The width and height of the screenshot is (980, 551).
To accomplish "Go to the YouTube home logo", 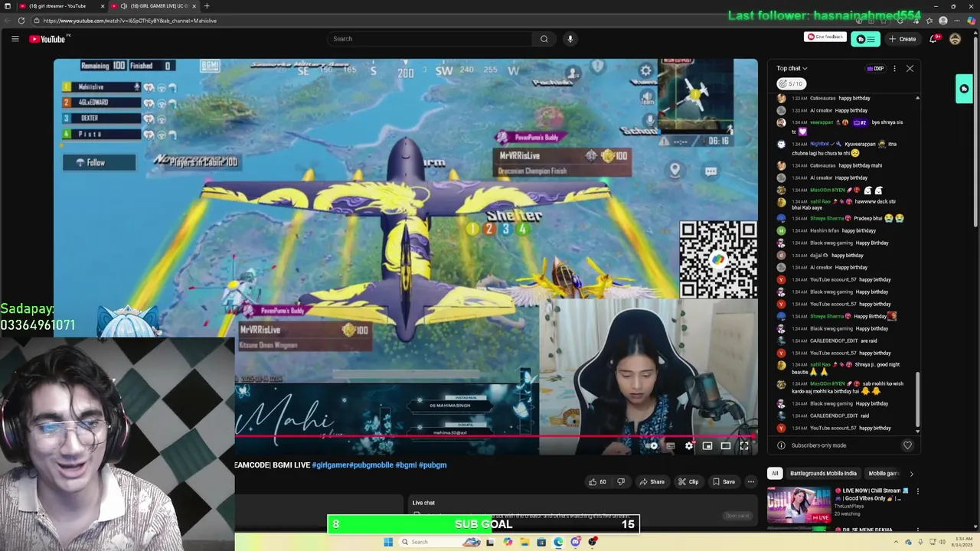I will coord(49,39).
